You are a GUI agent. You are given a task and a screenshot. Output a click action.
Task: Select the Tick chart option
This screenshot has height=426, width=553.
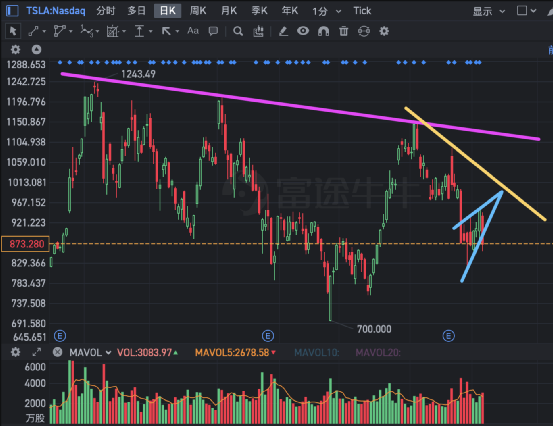362,11
